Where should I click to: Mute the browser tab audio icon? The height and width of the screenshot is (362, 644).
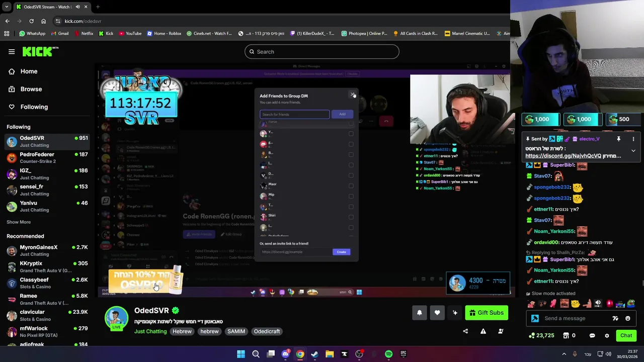click(x=77, y=7)
